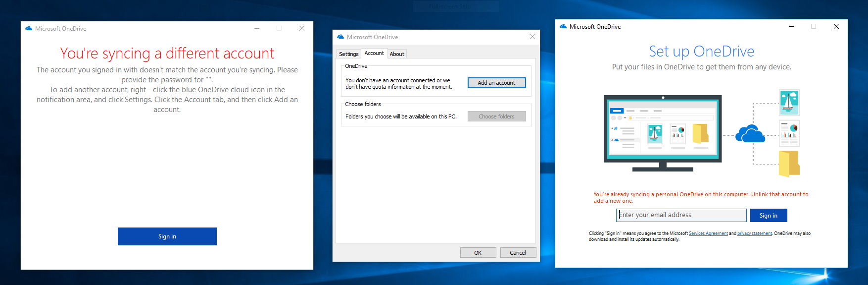Close the syncing different account window
This screenshot has height=285, width=868.
[302, 28]
